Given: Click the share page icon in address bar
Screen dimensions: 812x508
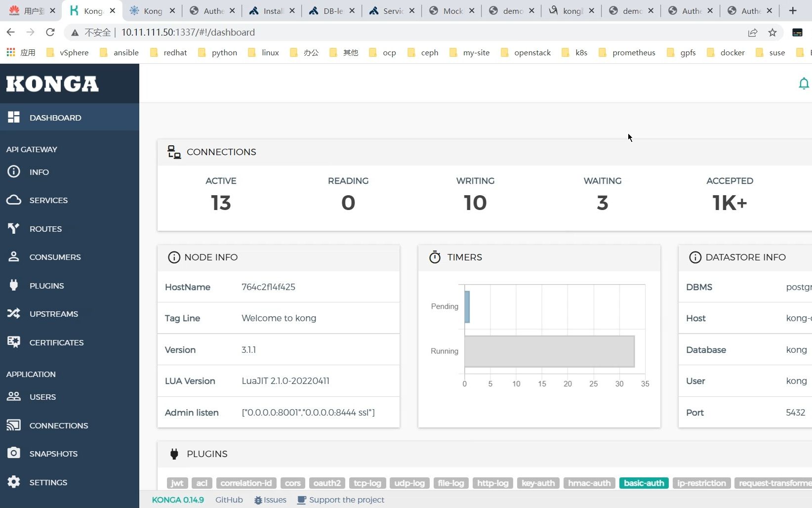Looking at the screenshot, I should pyautogui.click(x=753, y=33).
